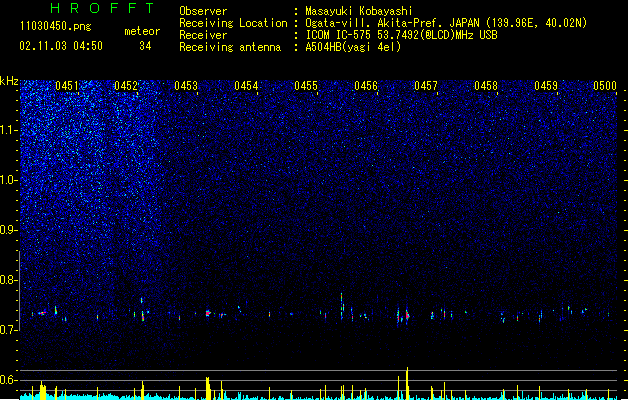629x400 pixels.
Task: Click the 0.7 kHz axis label
Action: (8, 330)
